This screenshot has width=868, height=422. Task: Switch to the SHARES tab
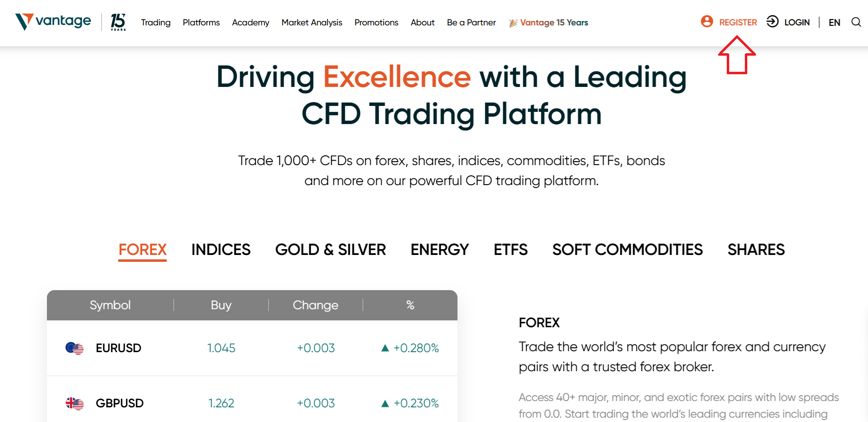pyautogui.click(x=756, y=250)
